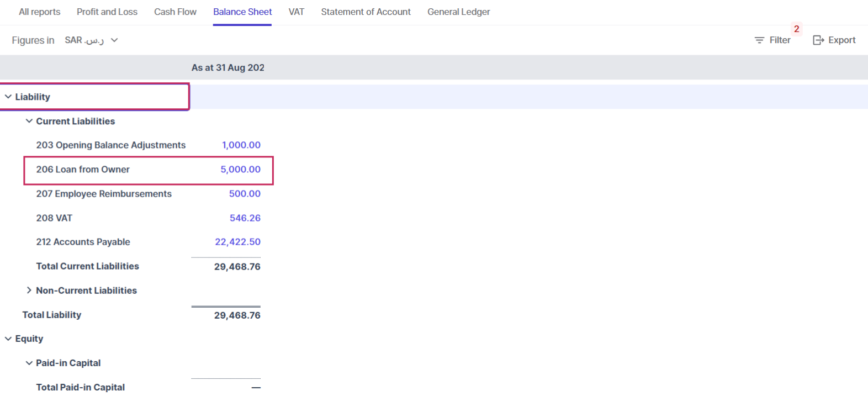Viewport: 868px width, 396px height.
Task: Click the Filter button
Action: point(772,40)
